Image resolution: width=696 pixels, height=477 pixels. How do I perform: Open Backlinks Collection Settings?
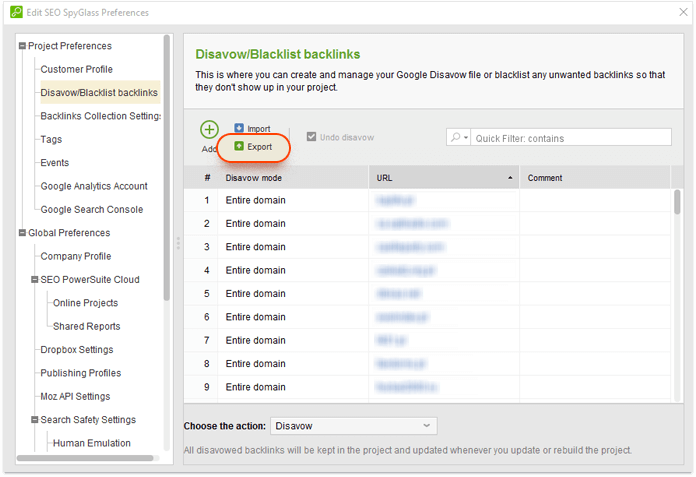pyautogui.click(x=101, y=116)
